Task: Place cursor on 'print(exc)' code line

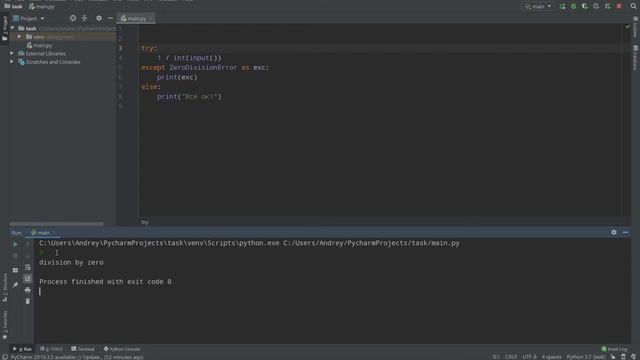Action: pyautogui.click(x=177, y=77)
